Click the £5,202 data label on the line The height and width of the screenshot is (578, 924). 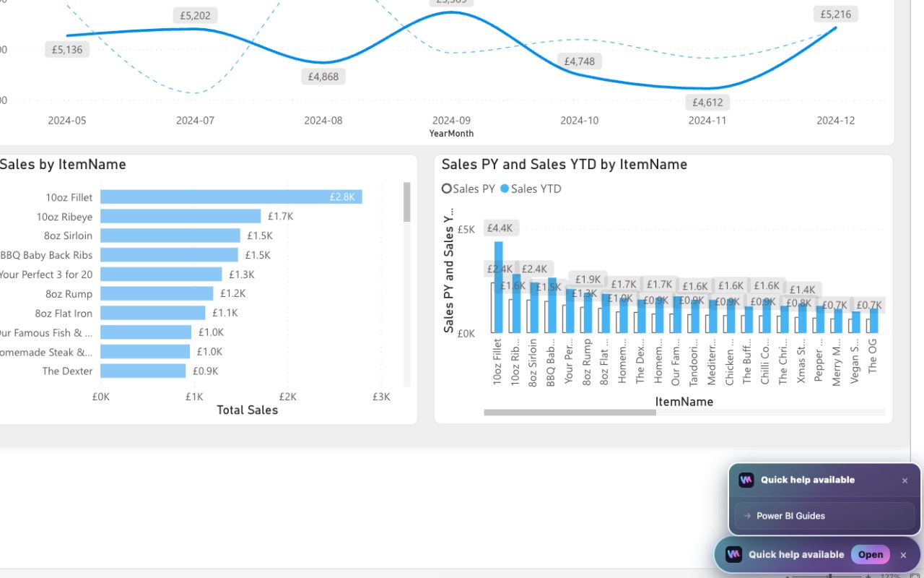196,15
